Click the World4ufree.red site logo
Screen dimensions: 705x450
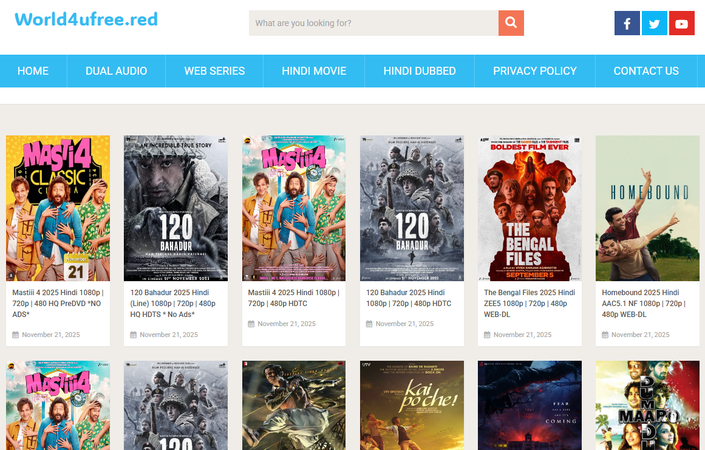coord(86,19)
